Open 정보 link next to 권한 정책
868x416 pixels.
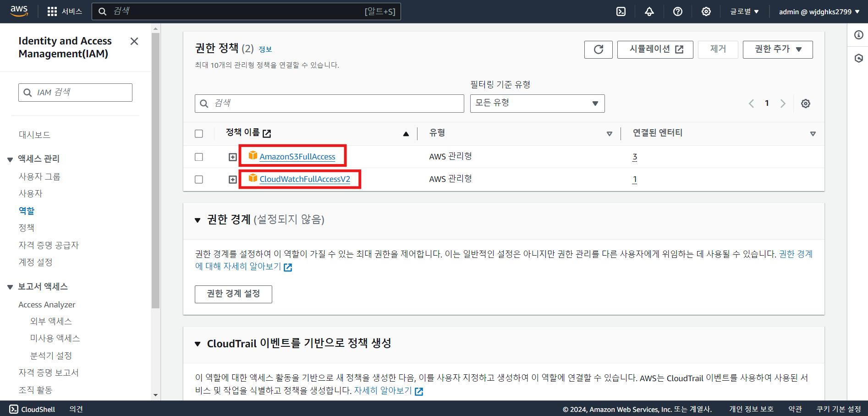(x=265, y=49)
